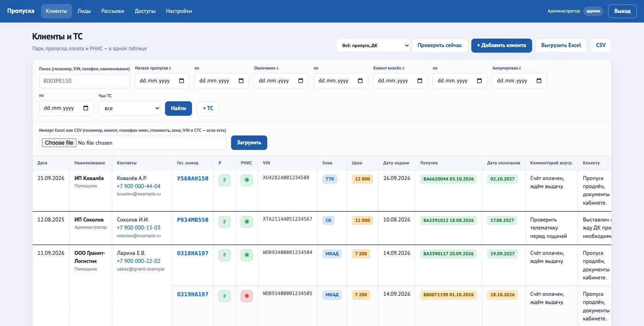Expand the 'Всё: пропуск, ДК' filter dropdown
Screen dimensions: 644x326
[x=373, y=45]
